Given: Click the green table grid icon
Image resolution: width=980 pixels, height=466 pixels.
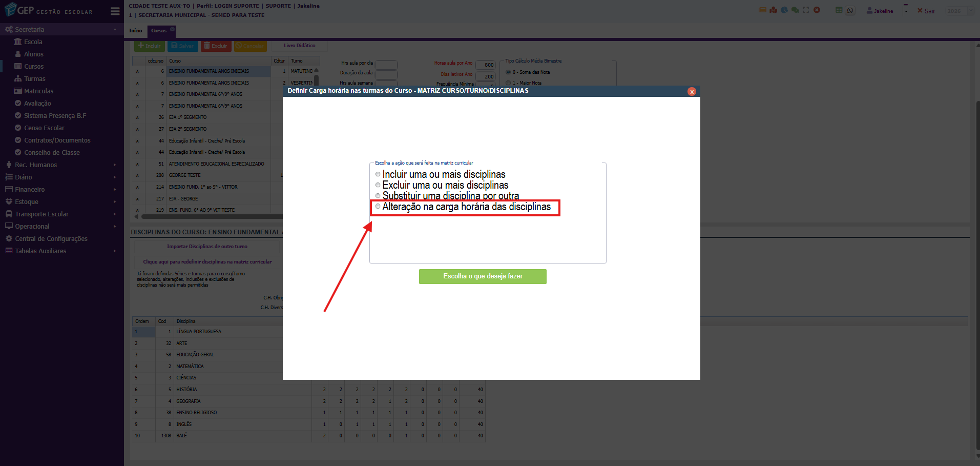Looking at the screenshot, I should (839, 10).
